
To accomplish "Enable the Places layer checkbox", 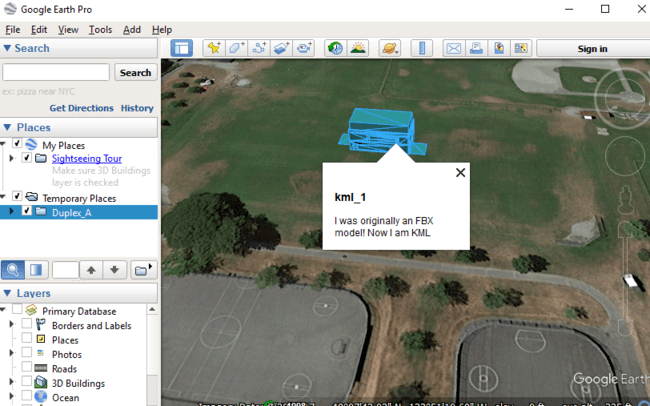I will (x=27, y=338).
